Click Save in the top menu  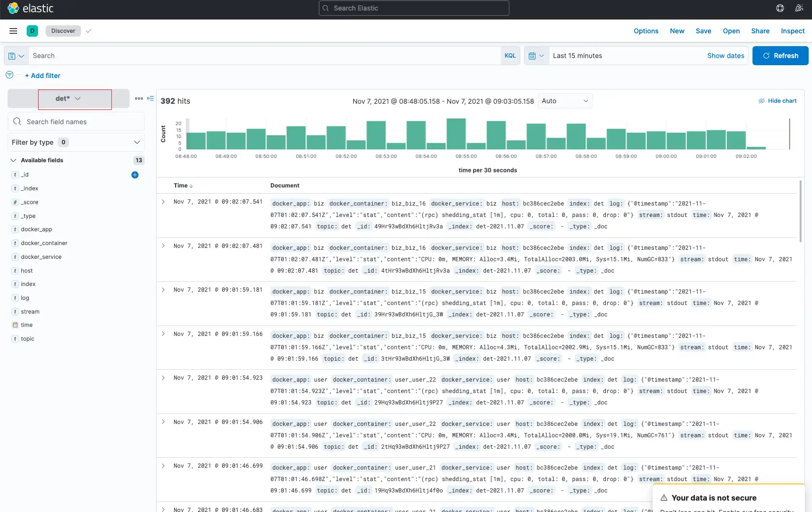pyautogui.click(x=703, y=31)
